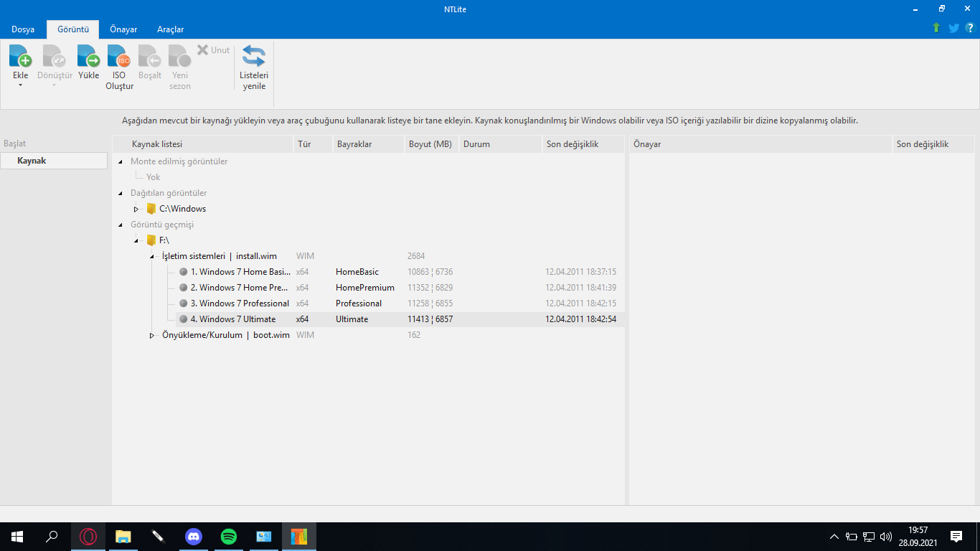The height and width of the screenshot is (551, 980).
Task: Click the green update arrow icon
Action: [936, 28]
